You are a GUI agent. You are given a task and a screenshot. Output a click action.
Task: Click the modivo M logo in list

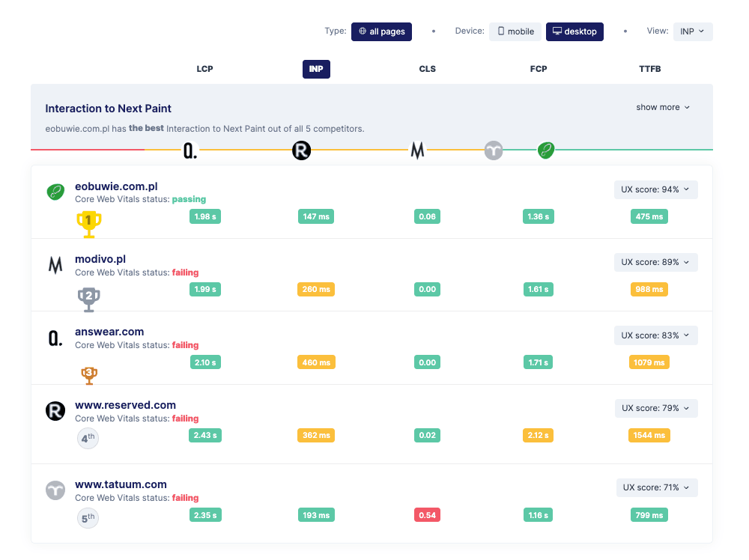pyautogui.click(x=55, y=265)
